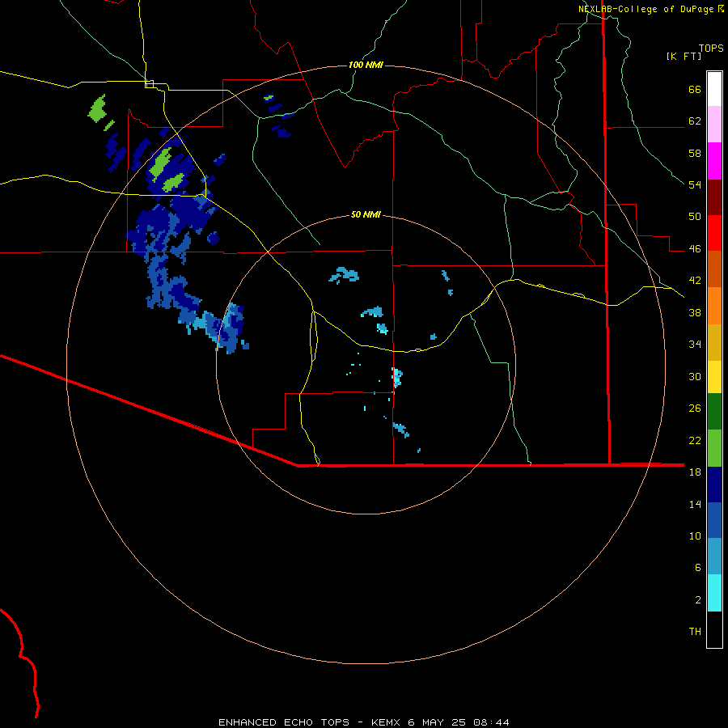Click the 42 scale value
The width and height of the screenshot is (728, 728).
[695, 281]
